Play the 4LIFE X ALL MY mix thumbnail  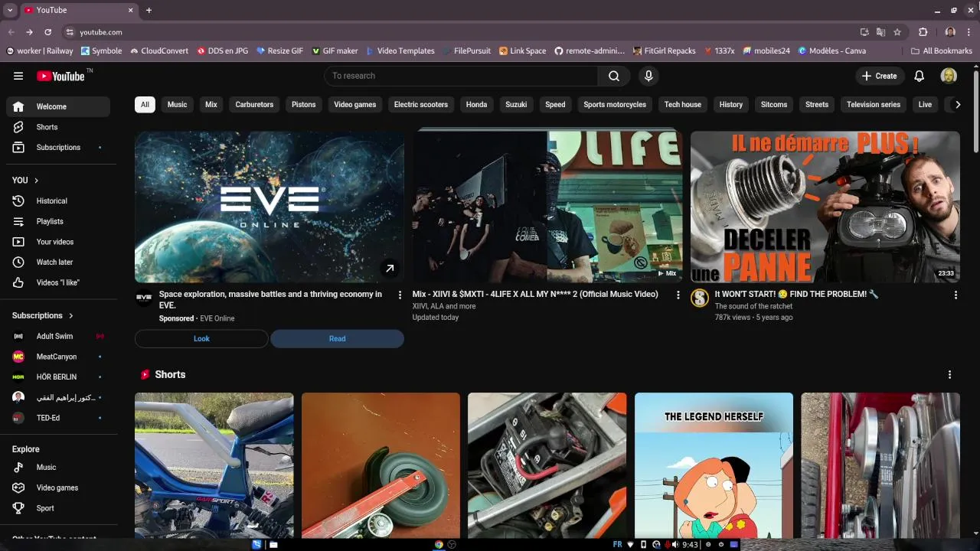(x=547, y=207)
